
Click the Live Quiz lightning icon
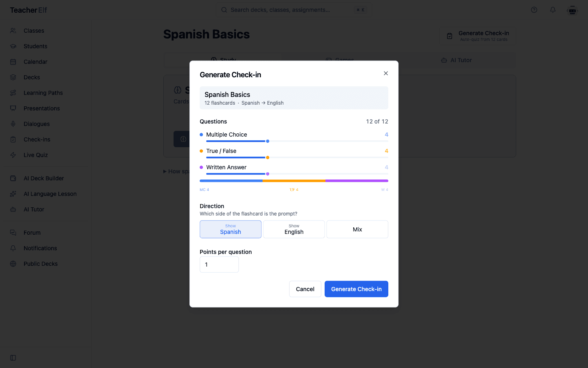tap(13, 155)
